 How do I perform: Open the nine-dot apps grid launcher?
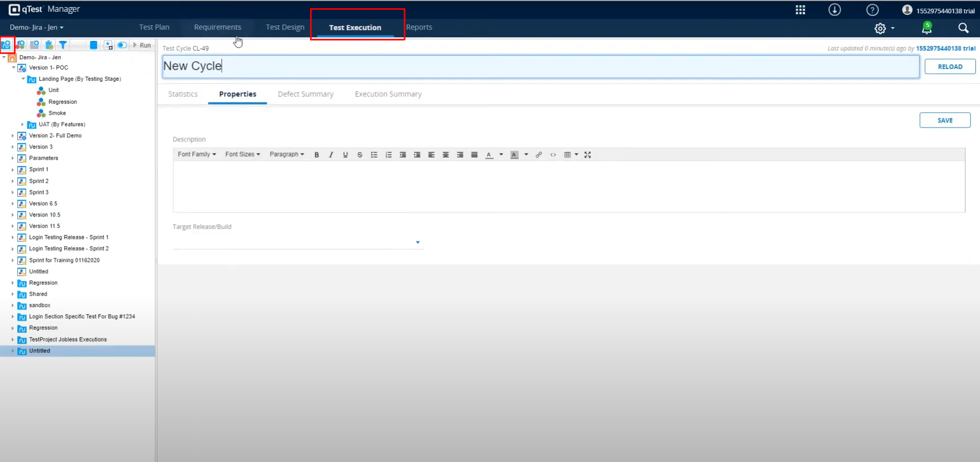(800, 10)
